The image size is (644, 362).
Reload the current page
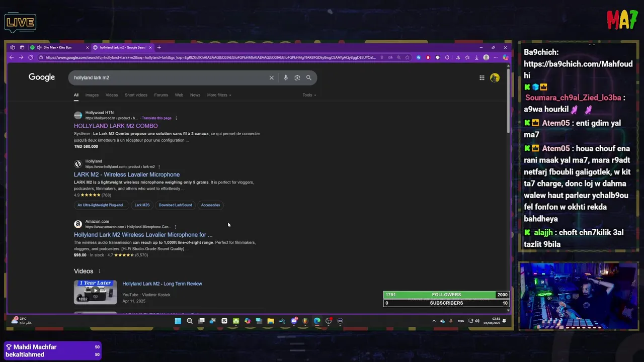point(30,57)
